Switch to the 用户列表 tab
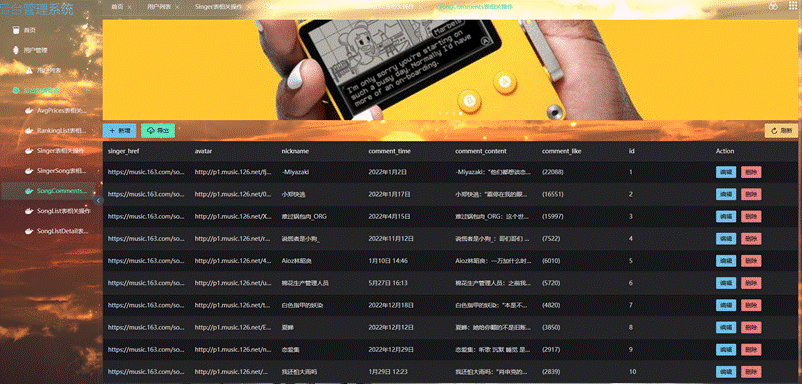 click(x=156, y=7)
